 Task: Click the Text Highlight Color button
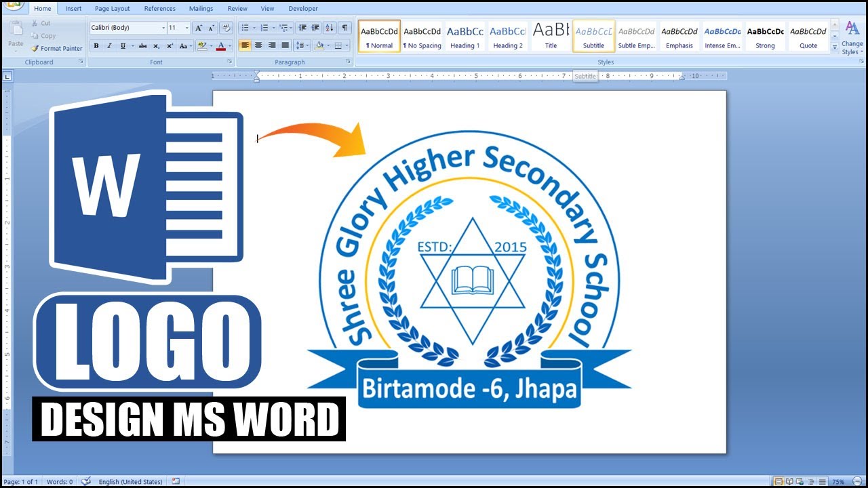point(201,46)
